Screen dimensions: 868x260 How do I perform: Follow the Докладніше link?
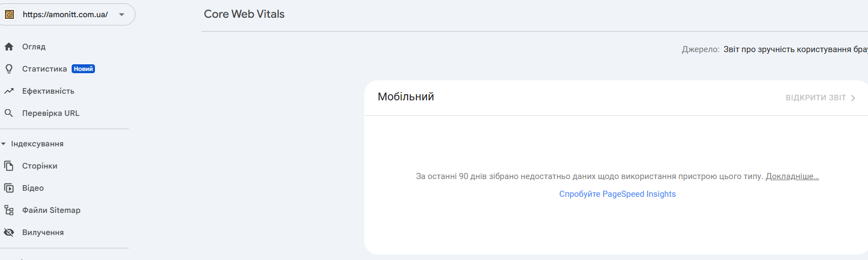click(792, 176)
